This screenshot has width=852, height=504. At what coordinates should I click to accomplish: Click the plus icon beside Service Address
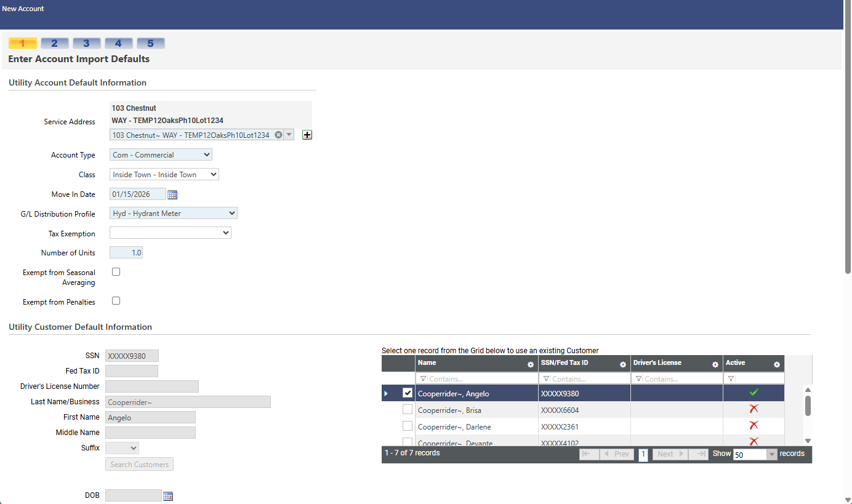(307, 135)
